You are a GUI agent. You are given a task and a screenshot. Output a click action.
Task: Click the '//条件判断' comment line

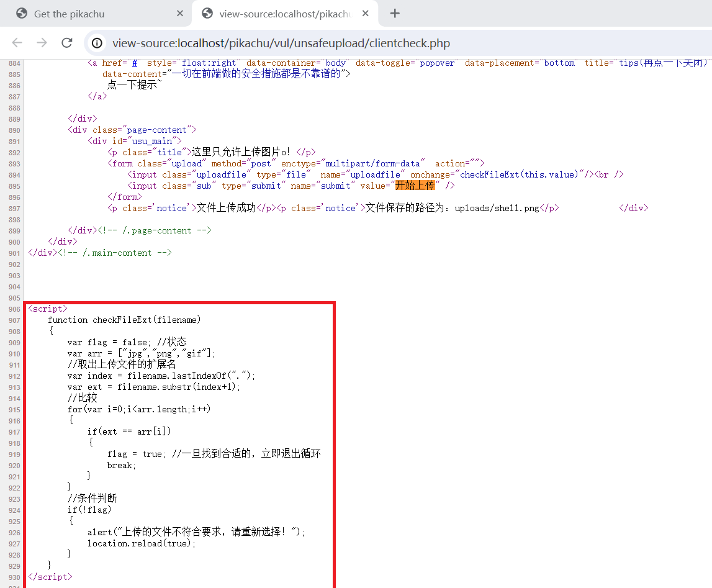[x=92, y=499]
